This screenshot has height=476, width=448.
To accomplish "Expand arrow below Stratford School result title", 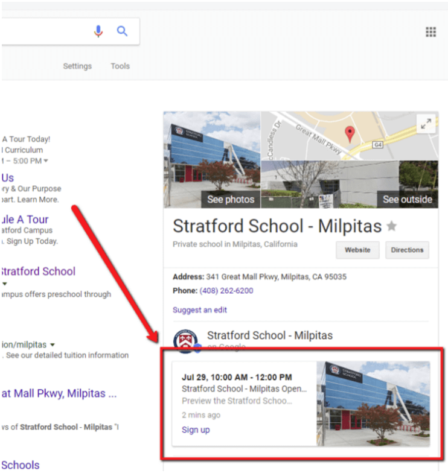I will coord(5,284).
